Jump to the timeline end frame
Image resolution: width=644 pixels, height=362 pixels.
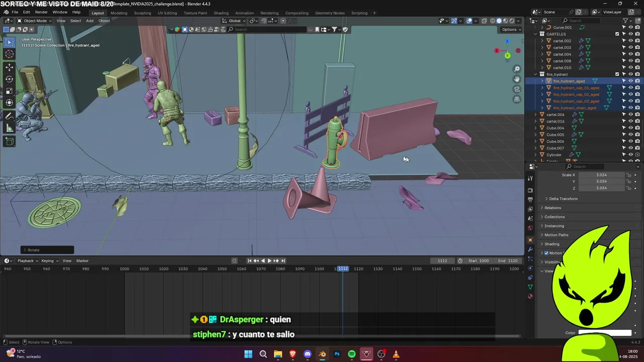(x=283, y=260)
